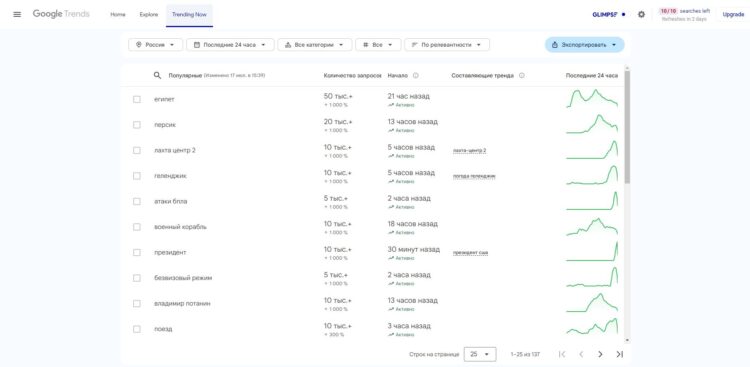This screenshot has height=367, width=750.
Task: Click the поезд trend name
Action: (163, 329)
